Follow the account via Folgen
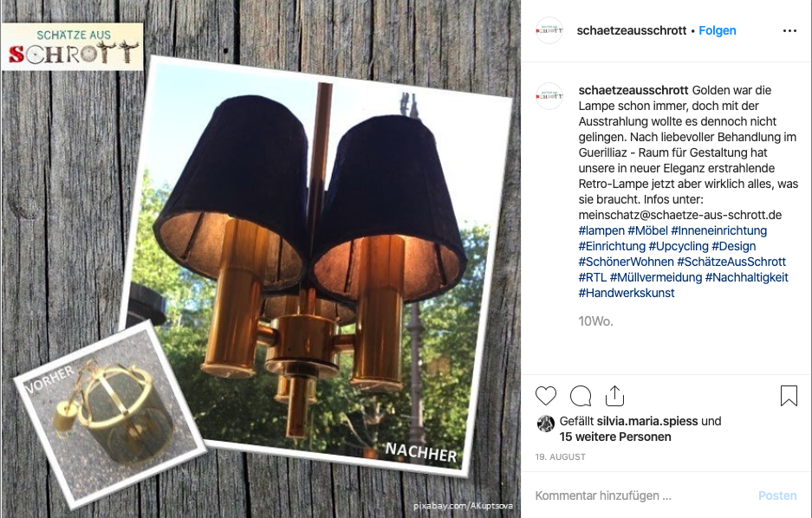The width and height of the screenshot is (812, 518). coord(718,30)
